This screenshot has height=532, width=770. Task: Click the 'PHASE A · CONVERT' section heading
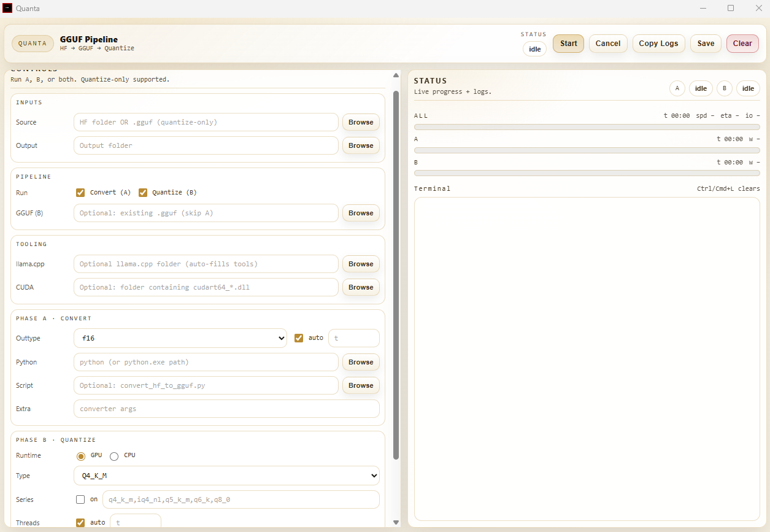pos(53,318)
